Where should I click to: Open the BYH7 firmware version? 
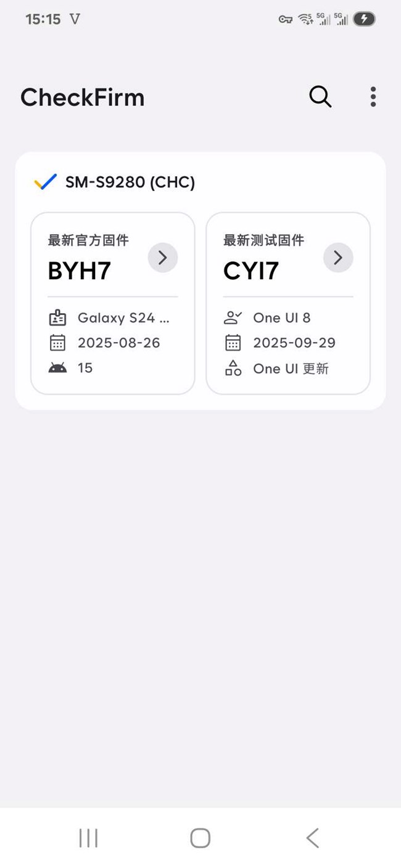[x=80, y=271]
